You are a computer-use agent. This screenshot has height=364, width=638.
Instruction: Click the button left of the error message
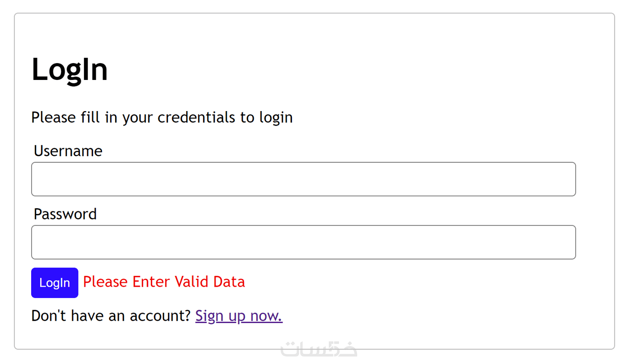pyautogui.click(x=55, y=283)
